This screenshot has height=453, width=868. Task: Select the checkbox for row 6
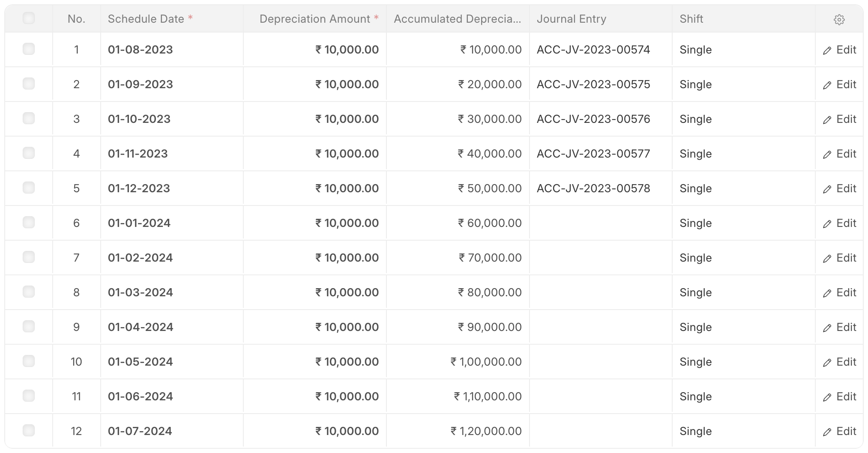tap(29, 222)
